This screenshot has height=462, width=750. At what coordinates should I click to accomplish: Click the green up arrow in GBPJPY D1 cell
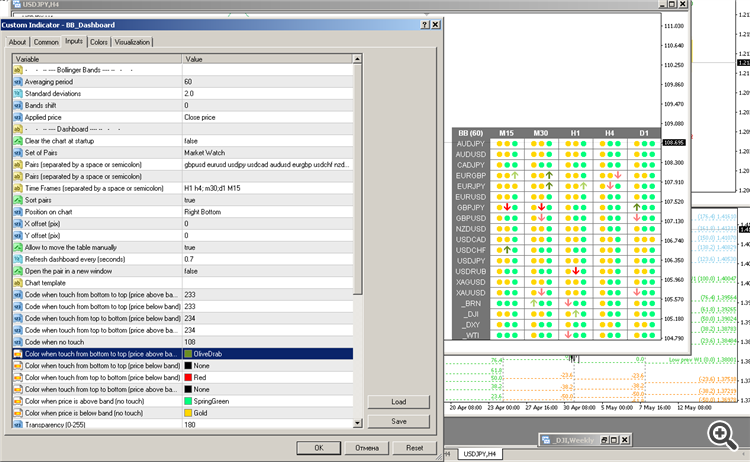point(637,208)
